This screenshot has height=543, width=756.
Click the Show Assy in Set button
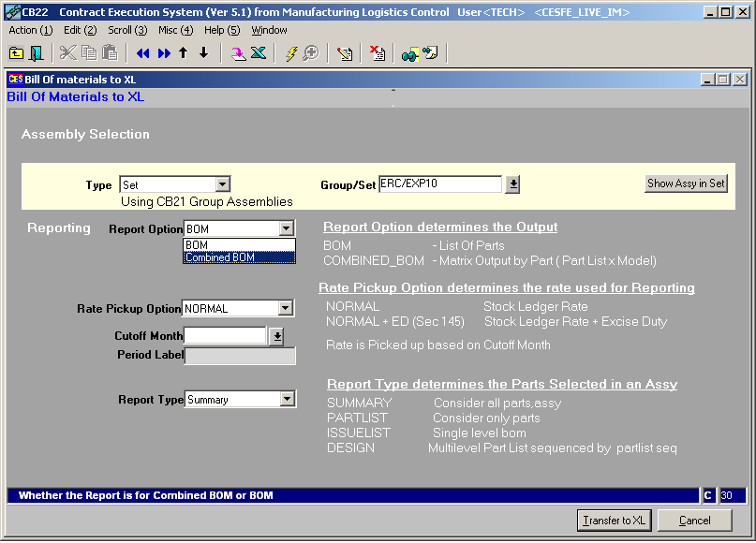point(686,183)
